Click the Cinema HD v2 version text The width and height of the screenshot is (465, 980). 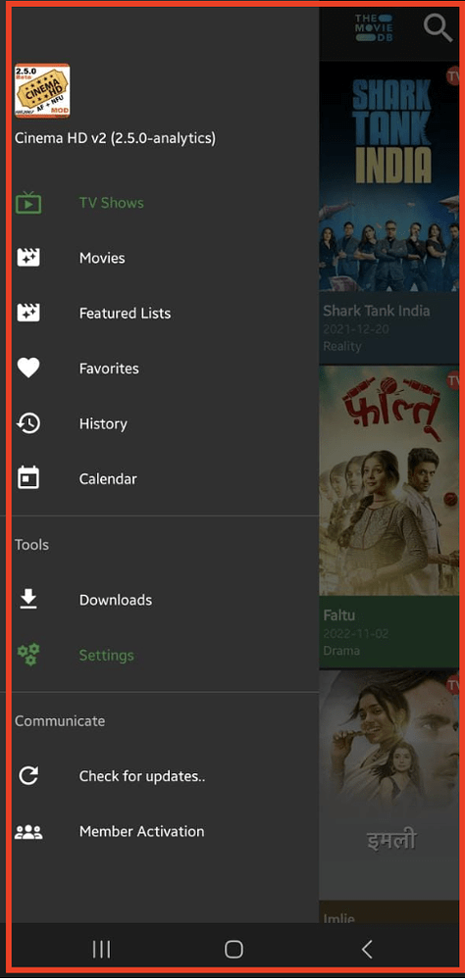pos(115,138)
